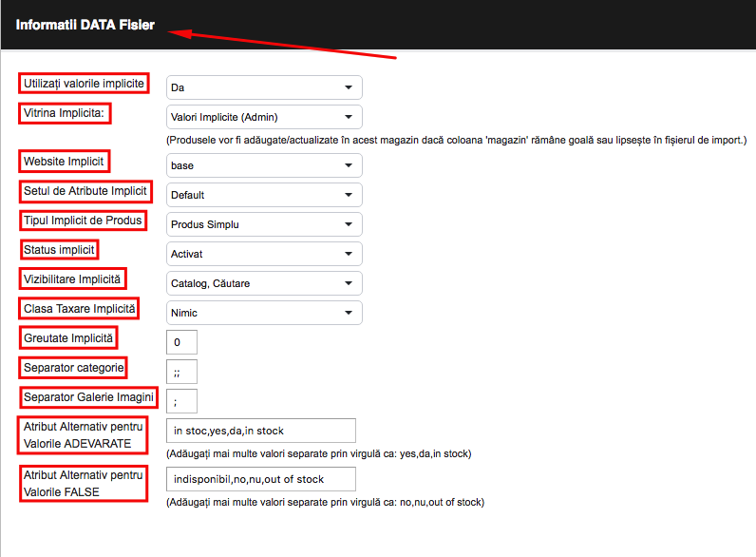Screen dimensions: 756x557
Task: Click the Informatii DATA Fisier header
Action: point(85,25)
